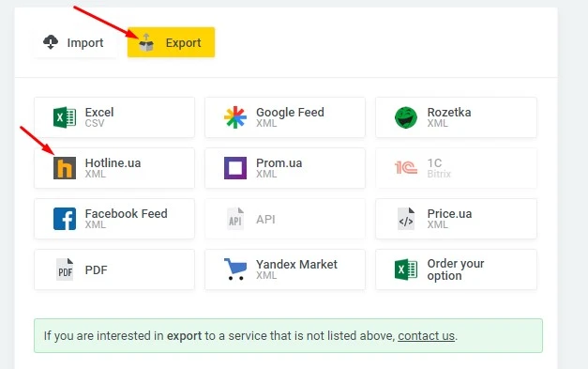Click the Google Feed colorful star icon
The height and width of the screenshot is (369, 588).
235,117
